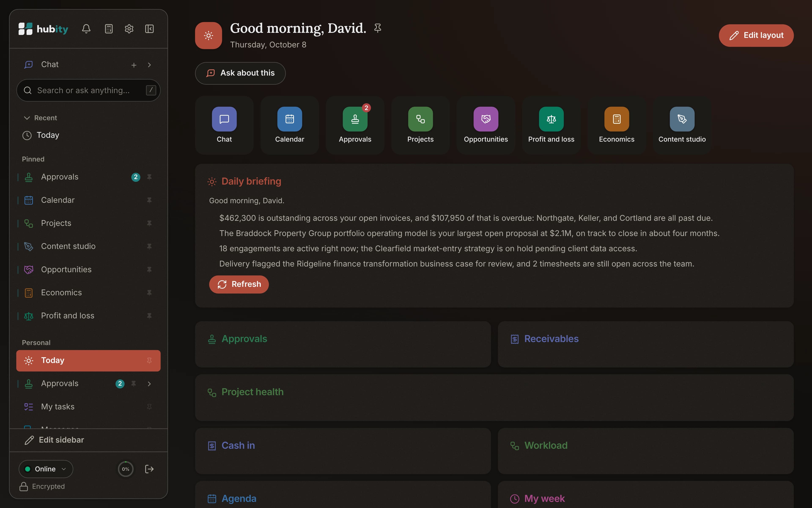Image resolution: width=812 pixels, height=508 pixels.
Task: Click the sun icon beside greeting
Action: pos(208,36)
